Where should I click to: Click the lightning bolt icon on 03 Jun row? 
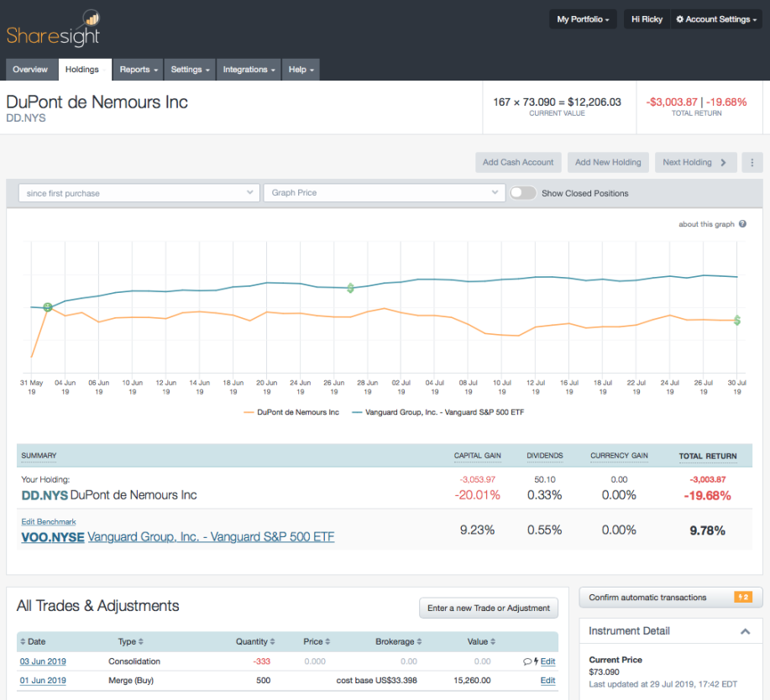[x=536, y=661]
